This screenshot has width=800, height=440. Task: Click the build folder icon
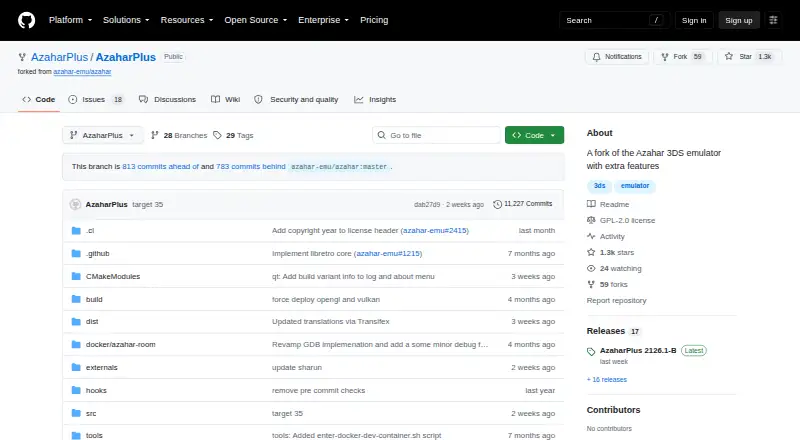(76, 299)
